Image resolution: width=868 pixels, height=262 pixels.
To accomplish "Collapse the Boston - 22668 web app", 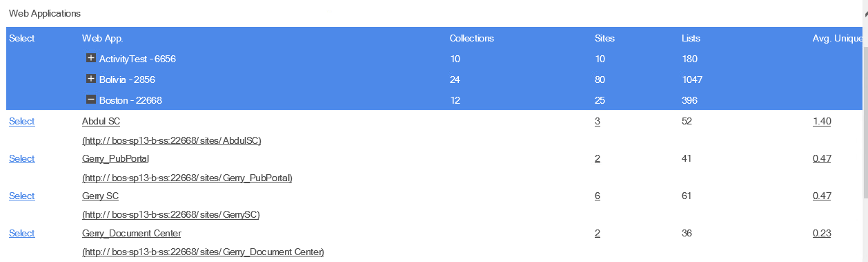I will coord(90,100).
